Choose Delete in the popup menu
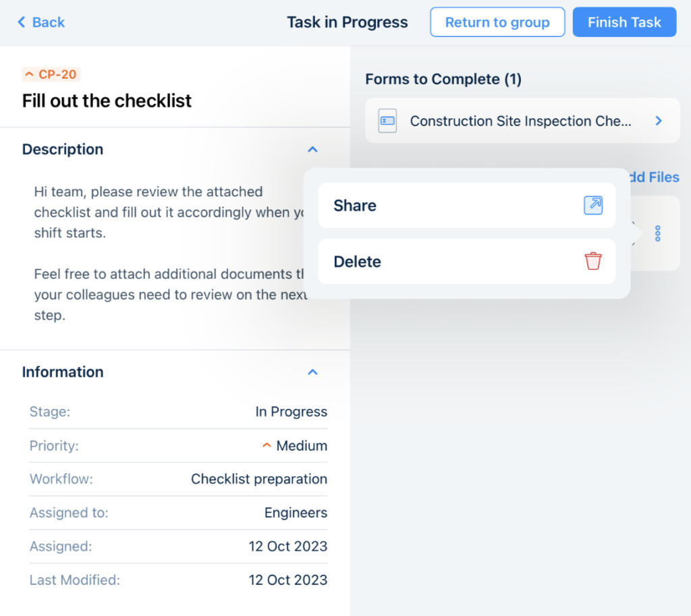691x616 pixels. point(466,261)
